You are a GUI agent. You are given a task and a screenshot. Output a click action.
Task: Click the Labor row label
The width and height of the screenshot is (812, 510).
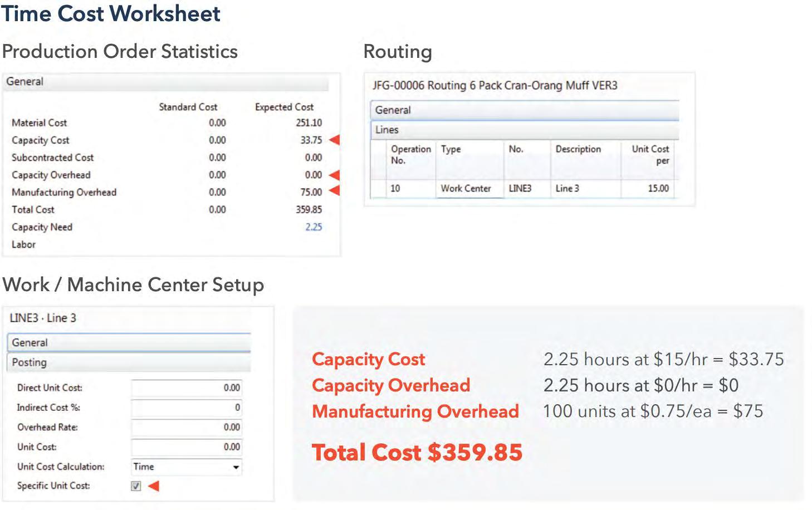coord(23,244)
